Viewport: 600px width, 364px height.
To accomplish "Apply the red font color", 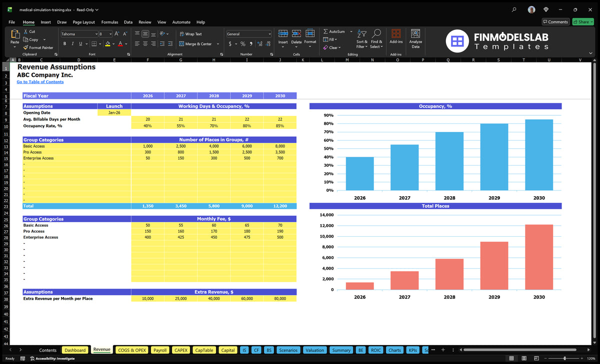I will pos(120,44).
